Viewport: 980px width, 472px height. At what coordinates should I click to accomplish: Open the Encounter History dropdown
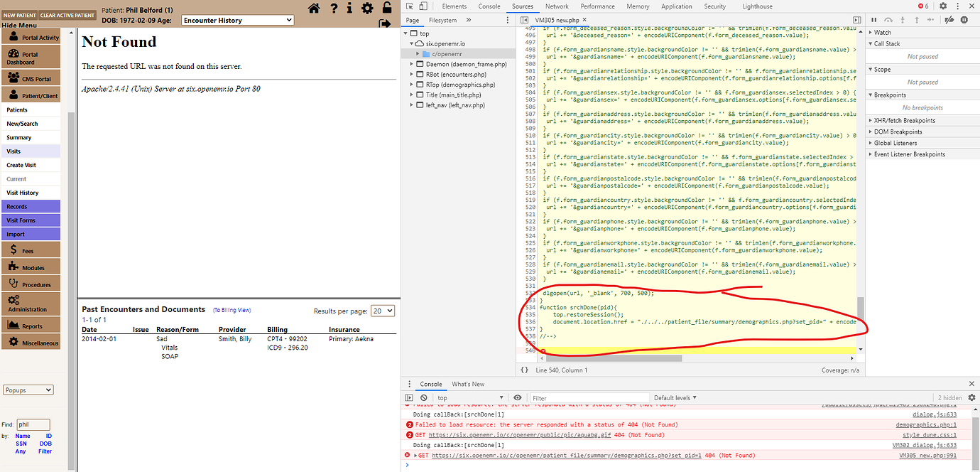237,20
